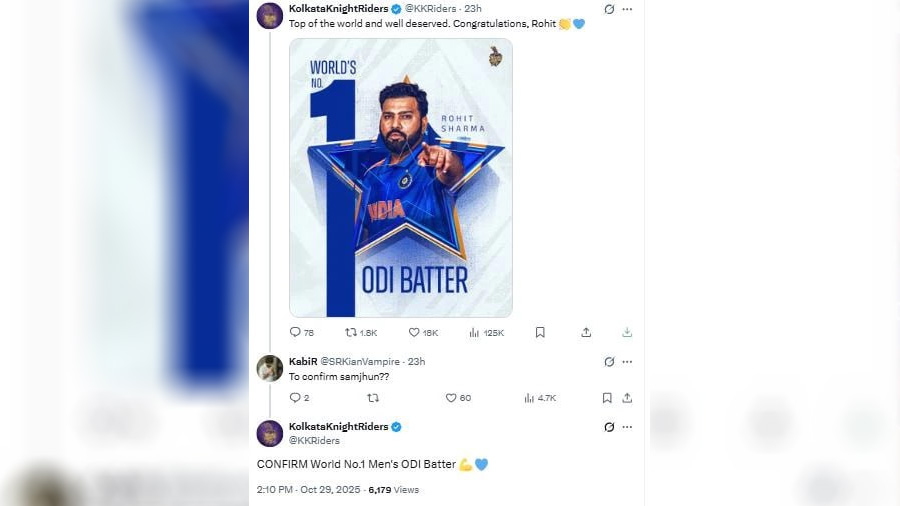Expand more options menu on KabiR's reply
This screenshot has width=900, height=506.
click(x=627, y=361)
